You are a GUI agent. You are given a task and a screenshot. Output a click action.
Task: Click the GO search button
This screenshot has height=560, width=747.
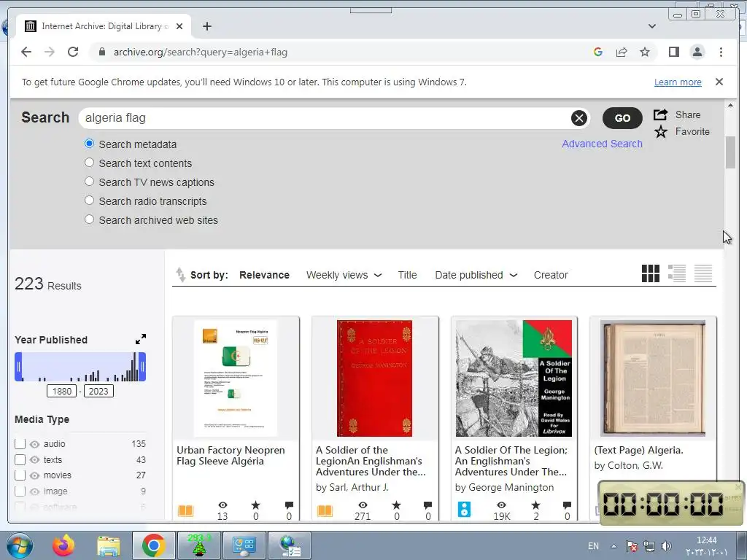622,118
